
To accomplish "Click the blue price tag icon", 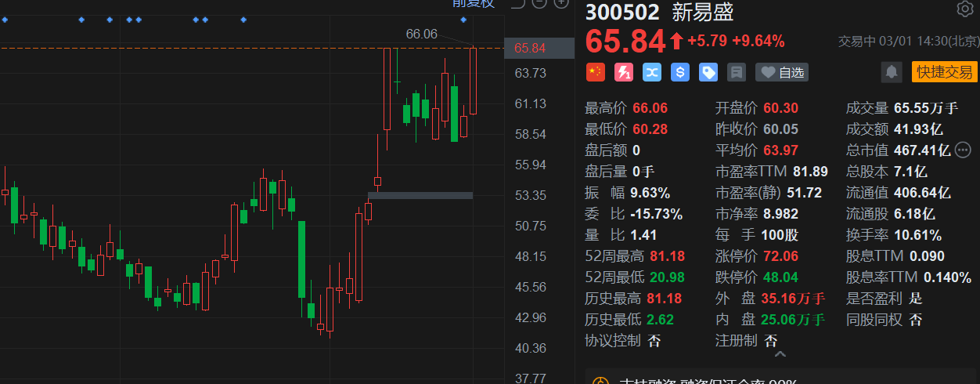I will (x=708, y=72).
